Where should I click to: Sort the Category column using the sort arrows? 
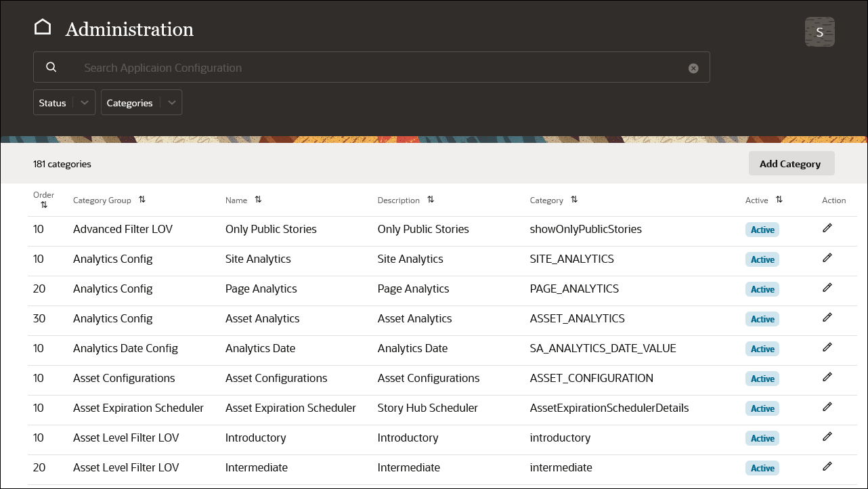pos(573,200)
